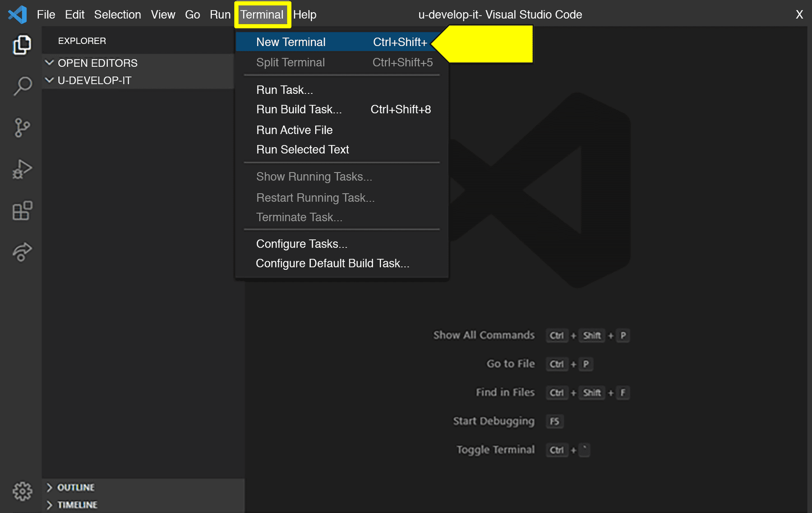Screen dimensions: 812x513
Task: Click the highlighted Terminal menu
Action: [x=263, y=14]
